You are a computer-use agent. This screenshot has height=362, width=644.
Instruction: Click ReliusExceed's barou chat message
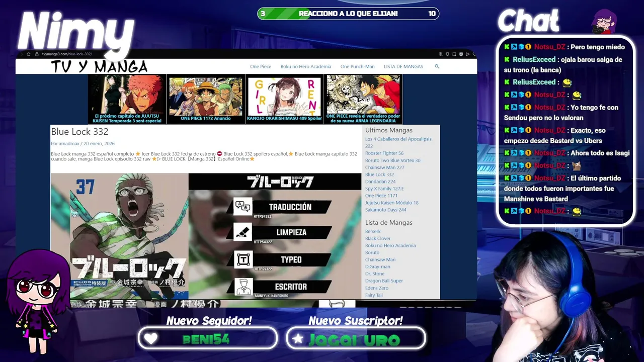point(563,64)
